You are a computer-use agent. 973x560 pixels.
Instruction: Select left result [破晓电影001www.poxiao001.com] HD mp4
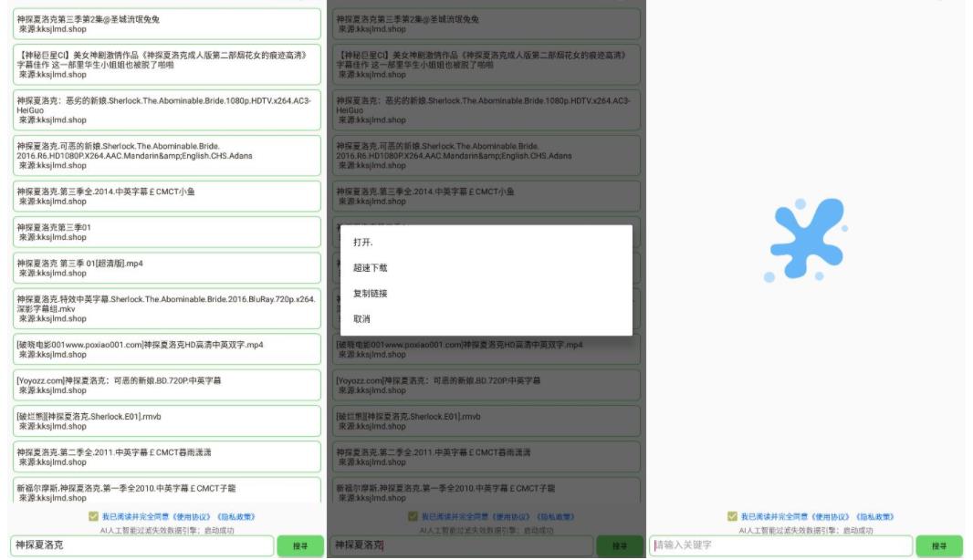(x=166, y=349)
